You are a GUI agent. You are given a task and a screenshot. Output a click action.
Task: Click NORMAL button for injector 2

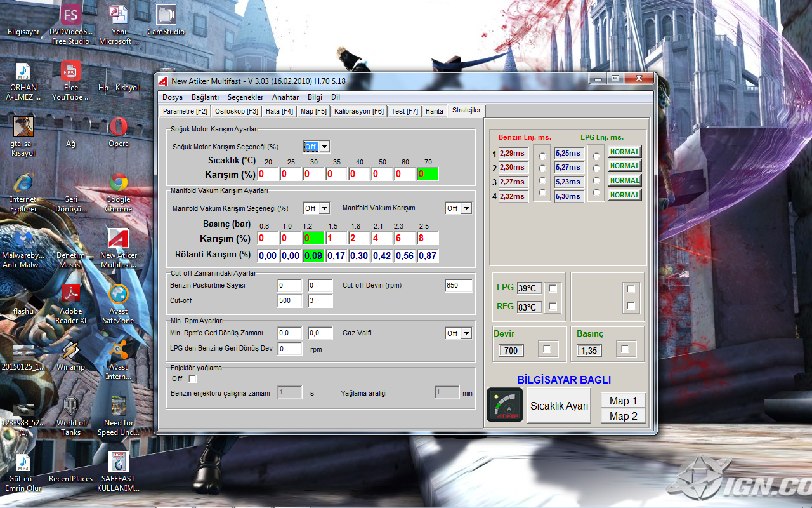625,166
